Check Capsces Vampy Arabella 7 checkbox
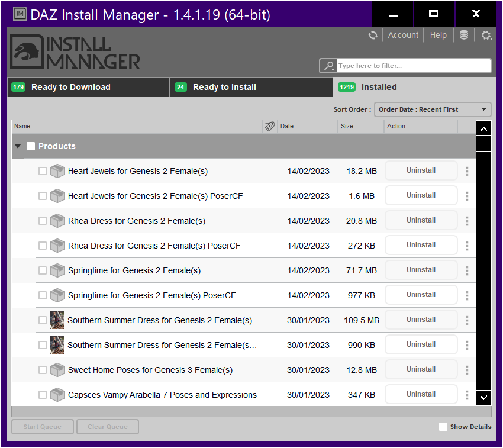The height and width of the screenshot is (448, 503). [43, 395]
